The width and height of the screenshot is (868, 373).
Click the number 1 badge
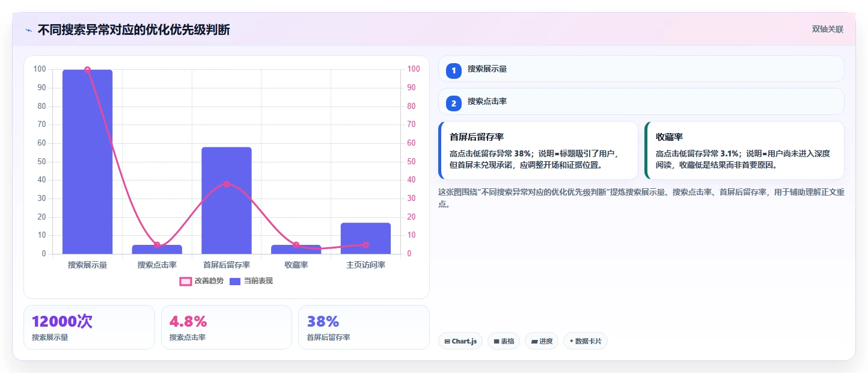[x=454, y=70]
